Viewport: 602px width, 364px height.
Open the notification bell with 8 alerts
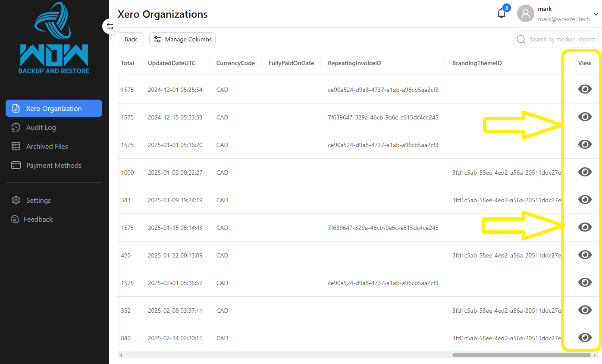click(x=502, y=13)
